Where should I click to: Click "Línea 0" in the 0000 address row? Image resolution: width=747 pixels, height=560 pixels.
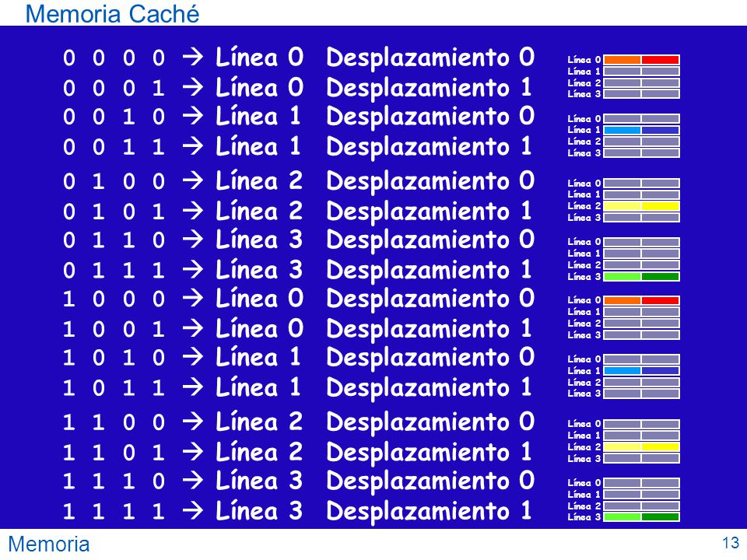(x=260, y=57)
